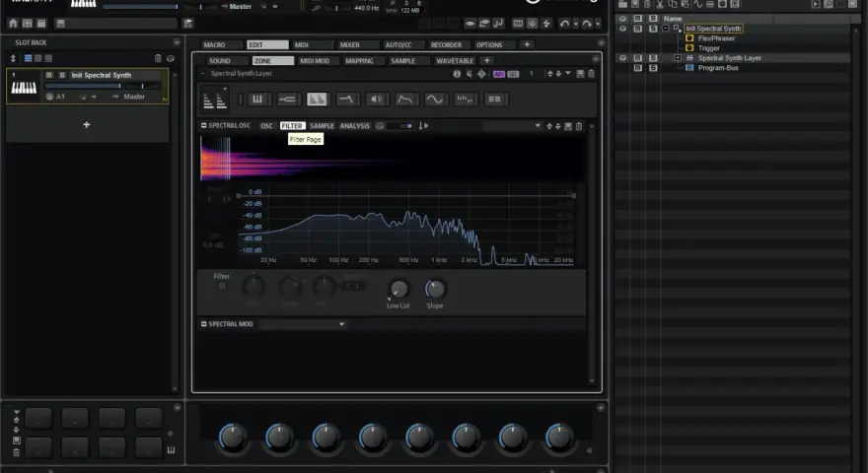Screen dimensions: 868x473
Task: Open the Home icon in top toolbar
Action: click(x=13, y=24)
